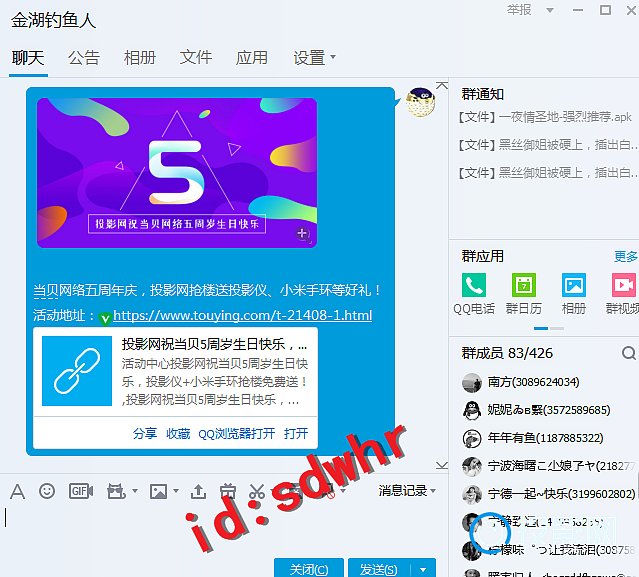Expand the cat sticker dropdown arrow
Screen dimensions: 639x577
pyautogui.click(x=135, y=491)
